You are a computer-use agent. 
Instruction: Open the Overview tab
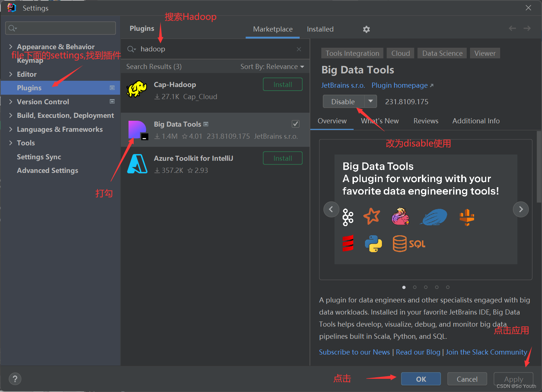(x=332, y=121)
